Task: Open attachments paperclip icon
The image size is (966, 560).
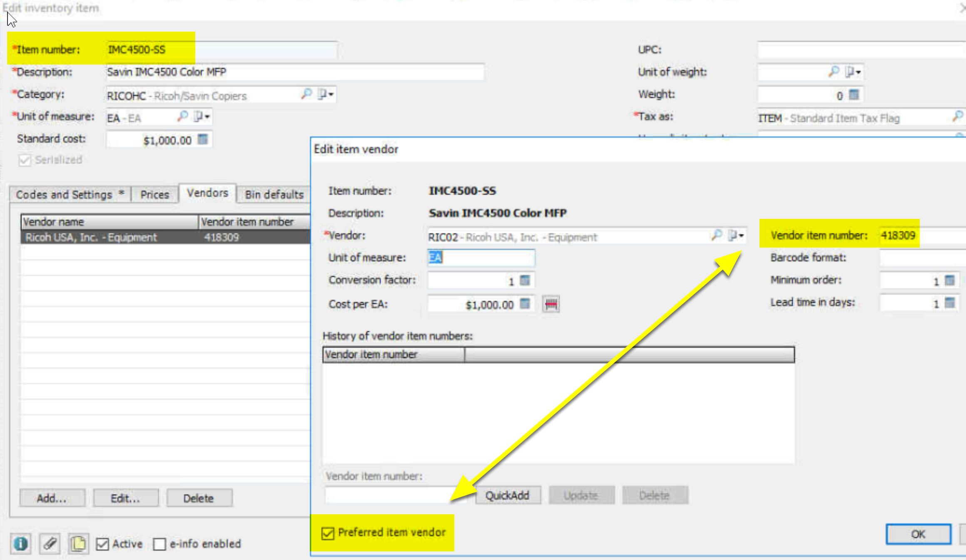Action: [50, 543]
